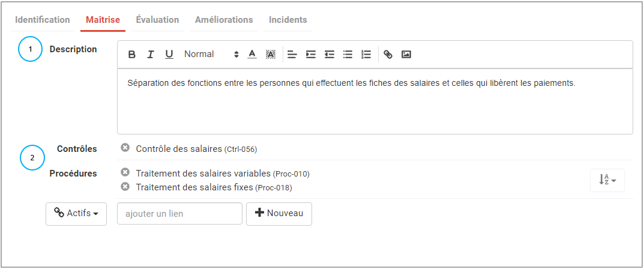Click the ajouter un lien input field
Viewport: 644px width, 269px height.
click(x=179, y=214)
